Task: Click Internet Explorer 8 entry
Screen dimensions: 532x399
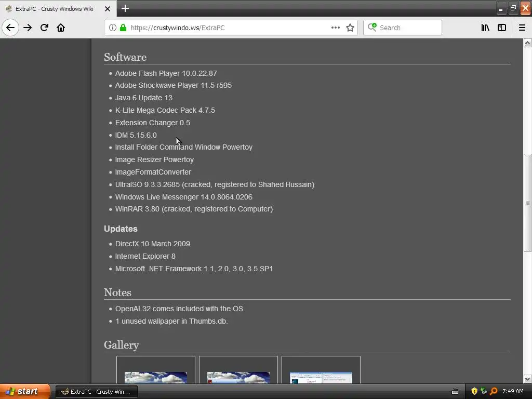Action: (x=145, y=256)
